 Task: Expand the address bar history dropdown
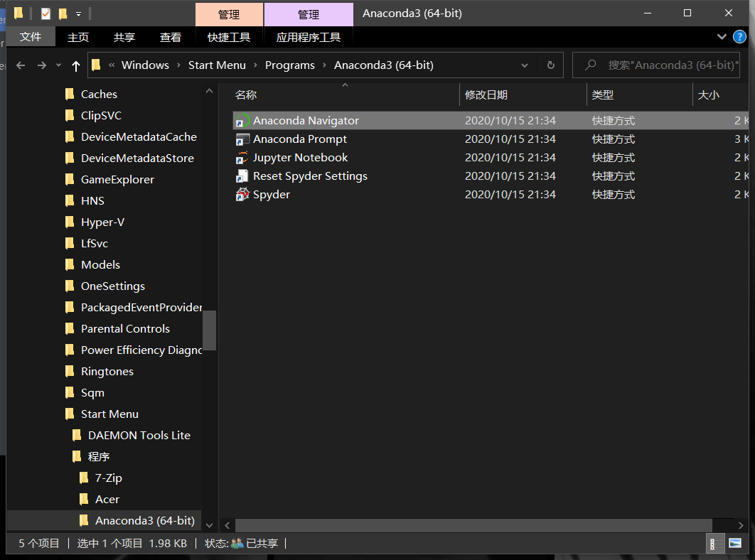tap(525, 65)
